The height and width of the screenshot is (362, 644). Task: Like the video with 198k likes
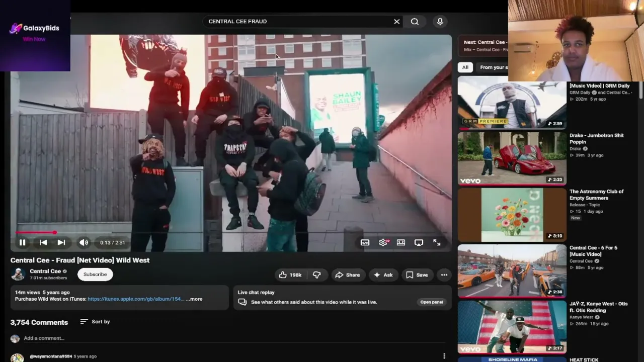pyautogui.click(x=290, y=275)
